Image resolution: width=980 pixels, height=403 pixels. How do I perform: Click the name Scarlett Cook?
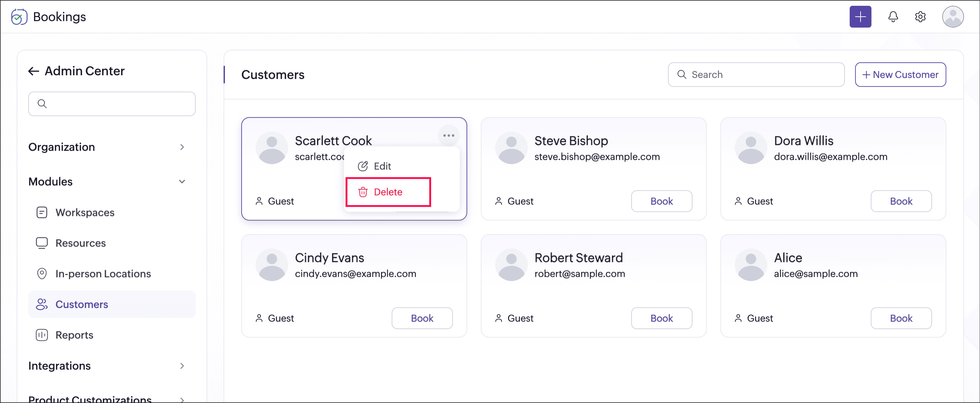tap(333, 141)
